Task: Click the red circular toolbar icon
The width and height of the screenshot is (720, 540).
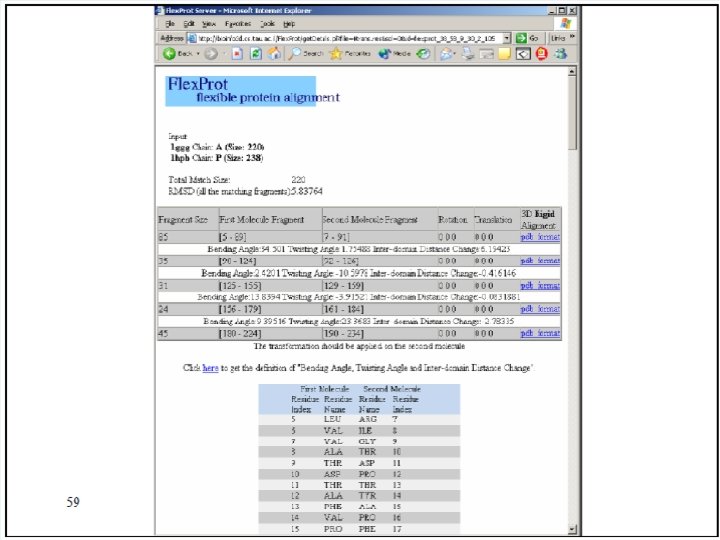Action: click(x=542, y=54)
